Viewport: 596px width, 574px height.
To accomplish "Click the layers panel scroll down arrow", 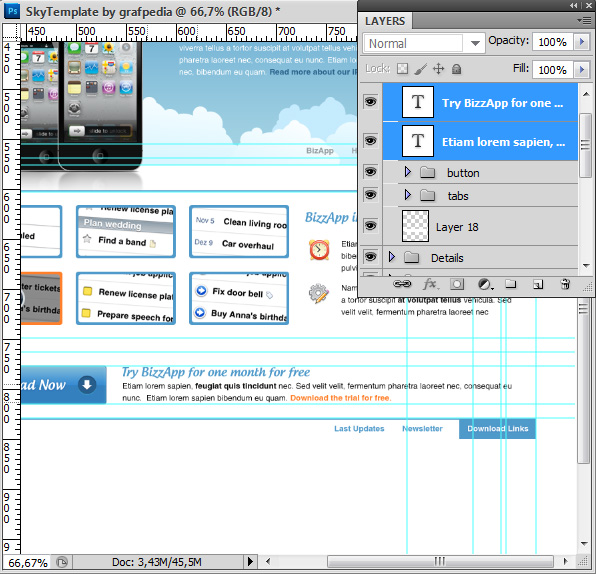I will 586,265.
